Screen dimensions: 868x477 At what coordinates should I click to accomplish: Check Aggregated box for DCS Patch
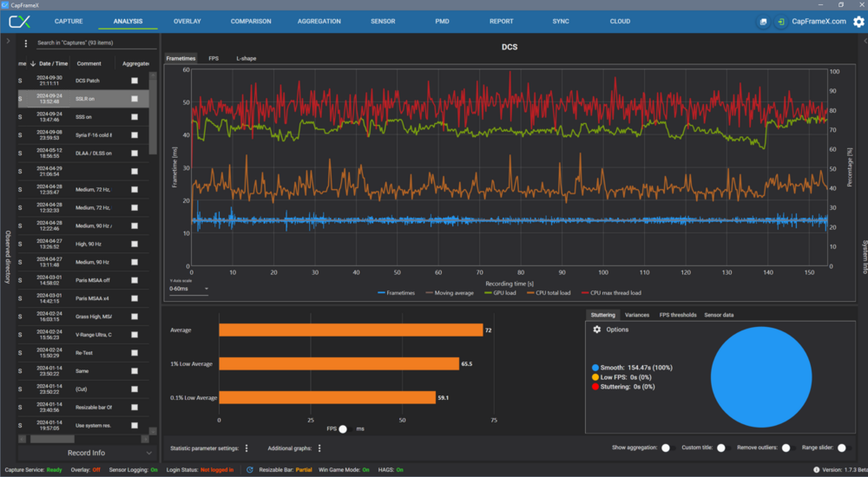[x=135, y=81]
